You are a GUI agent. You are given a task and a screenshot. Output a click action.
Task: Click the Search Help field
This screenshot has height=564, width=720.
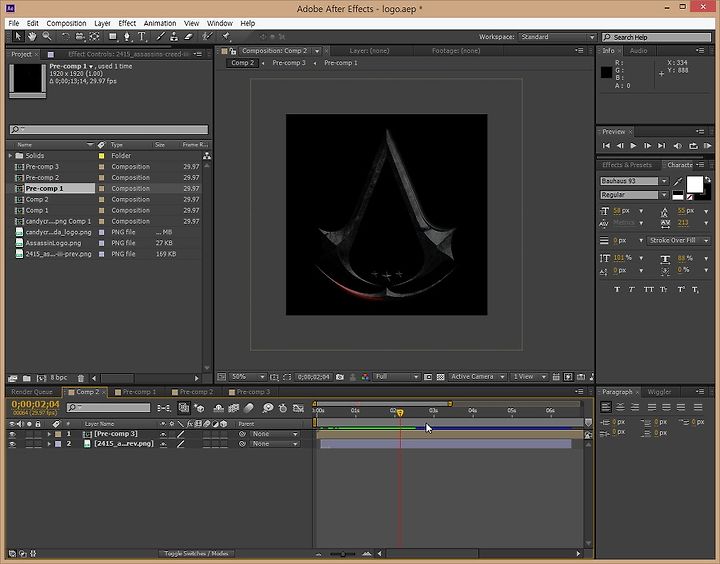pos(657,37)
